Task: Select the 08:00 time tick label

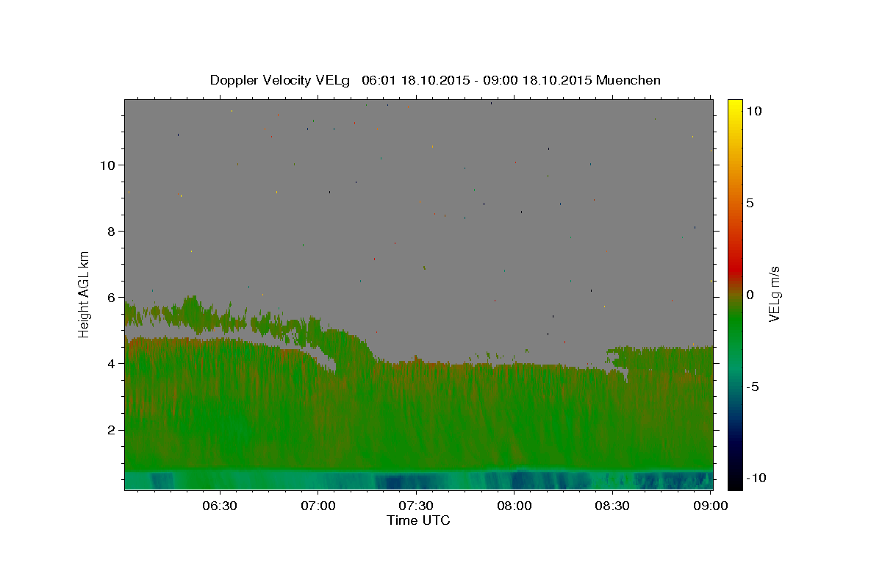Action: click(x=514, y=506)
